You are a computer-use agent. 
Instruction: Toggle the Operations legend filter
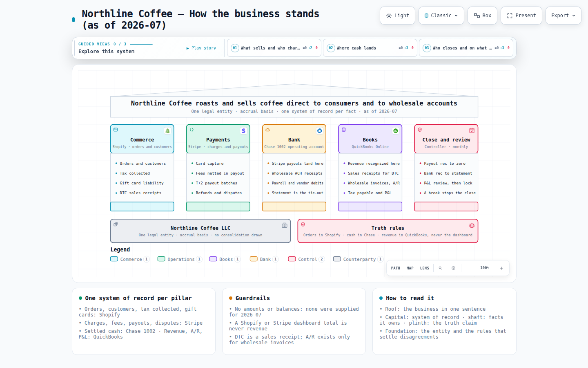coord(180,259)
